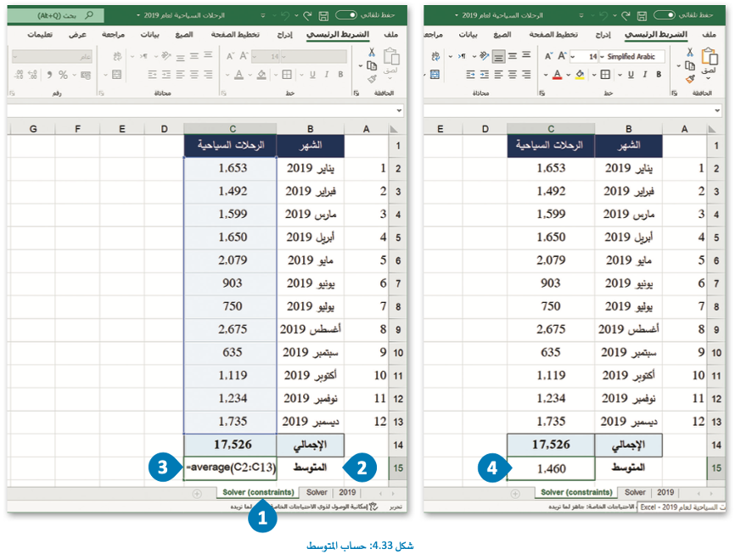Toggle Italic in right window ribbon
Image resolution: width=735 pixels, height=560 pixels.
tap(645, 75)
